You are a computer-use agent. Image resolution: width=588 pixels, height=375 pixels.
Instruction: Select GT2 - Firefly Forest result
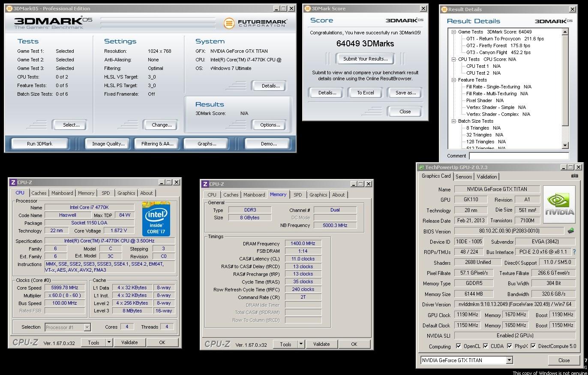(x=498, y=45)
